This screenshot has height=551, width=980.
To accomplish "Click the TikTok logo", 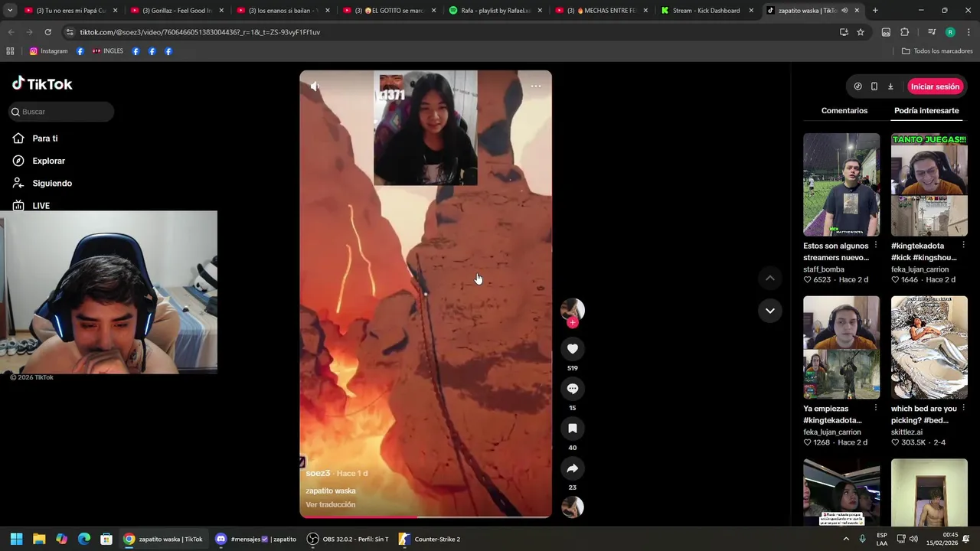I will pyautogui.click(x=42, y=84).
